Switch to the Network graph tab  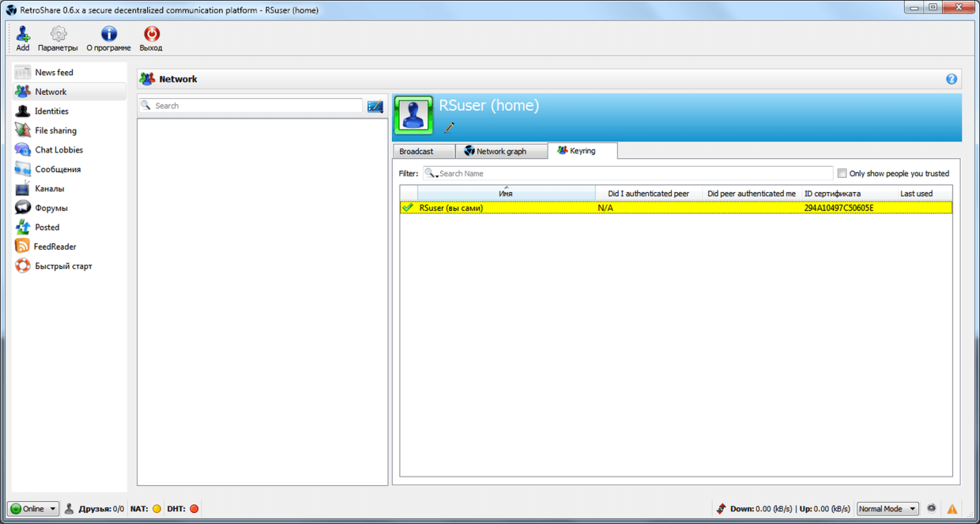pos(501,151)
